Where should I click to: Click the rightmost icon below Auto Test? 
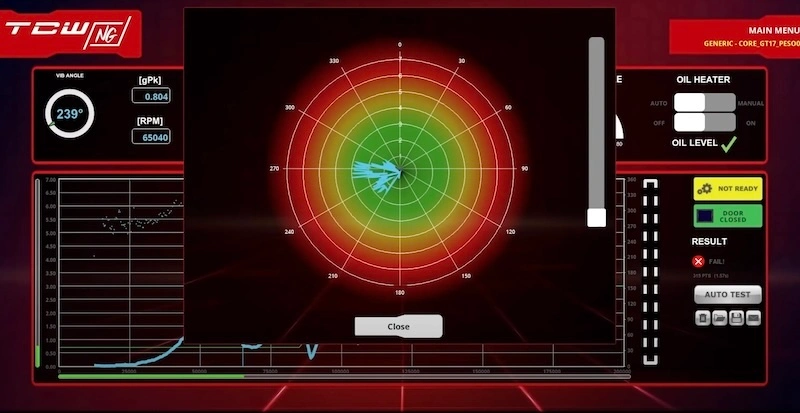tap(754, 317)
